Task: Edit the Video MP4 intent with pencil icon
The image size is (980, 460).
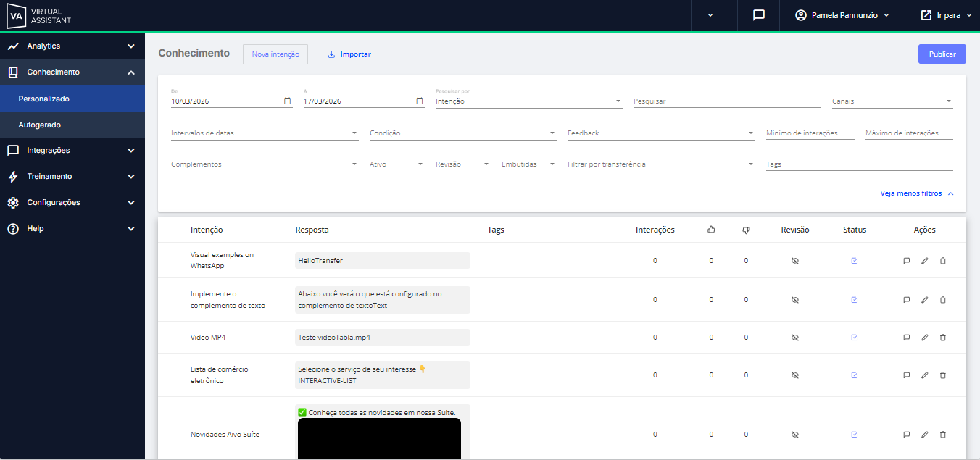Action: (x=924, y=338)
